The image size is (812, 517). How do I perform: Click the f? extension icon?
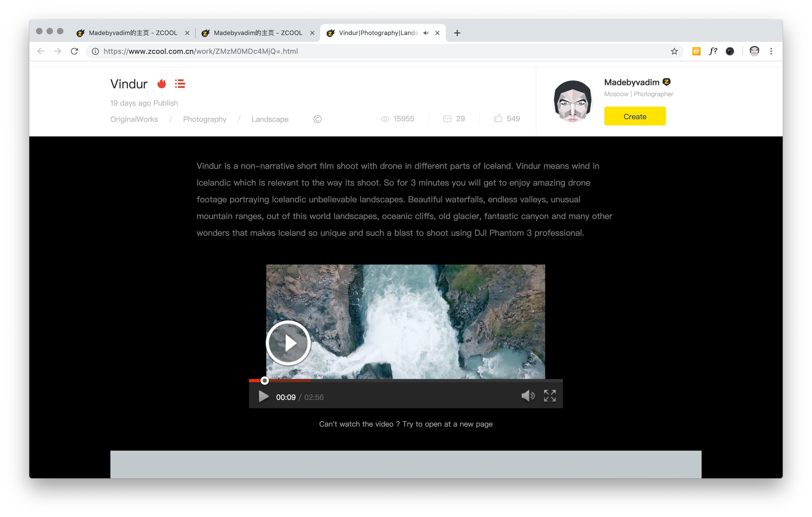(x=713, y=51)
